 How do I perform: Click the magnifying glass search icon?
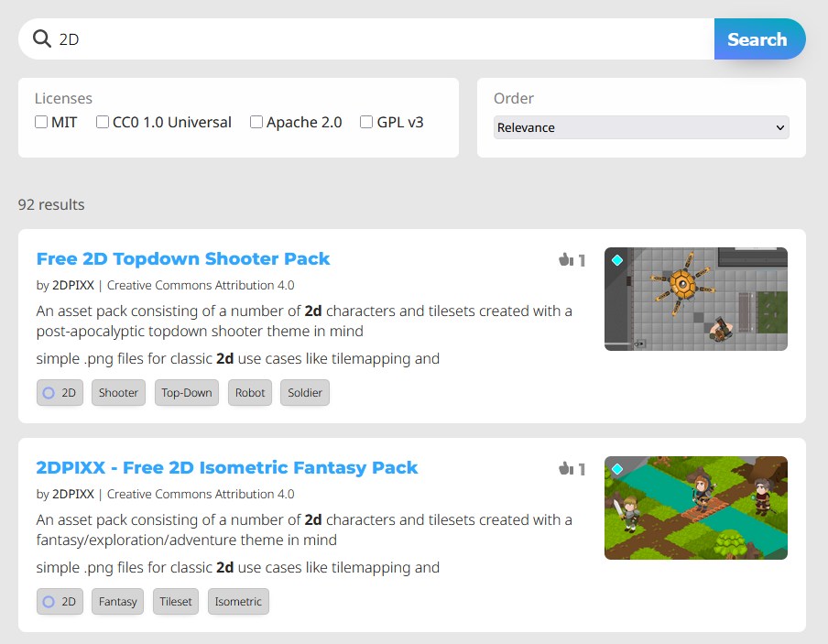pos(42,39)
